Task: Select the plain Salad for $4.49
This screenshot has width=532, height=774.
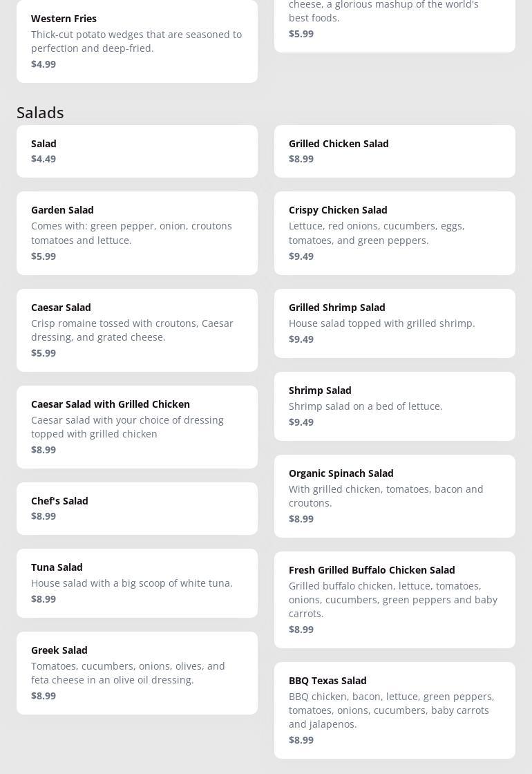Action: [x=137, y=151]
